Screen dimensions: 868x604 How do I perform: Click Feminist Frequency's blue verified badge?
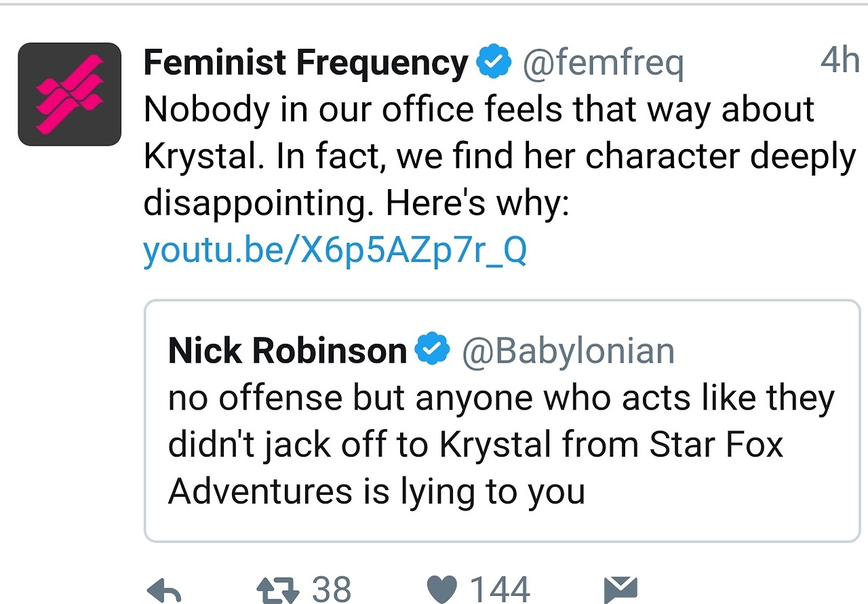point(494,63)
